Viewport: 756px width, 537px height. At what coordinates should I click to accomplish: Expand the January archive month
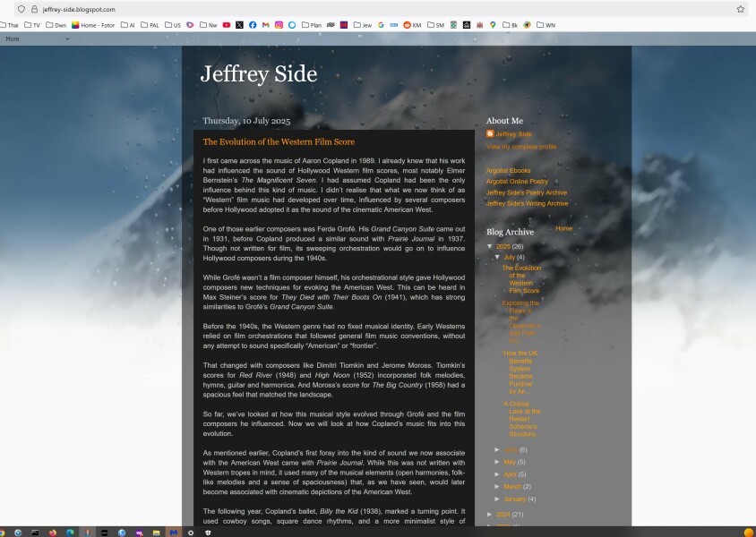click(498, 499)
